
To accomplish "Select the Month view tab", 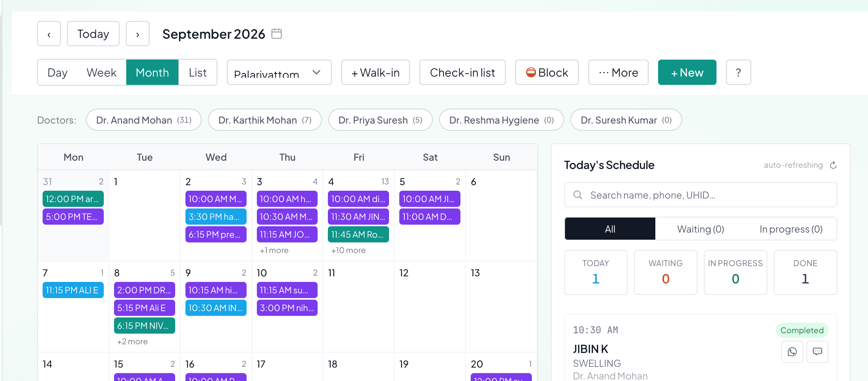I will [x=152, y=73].
